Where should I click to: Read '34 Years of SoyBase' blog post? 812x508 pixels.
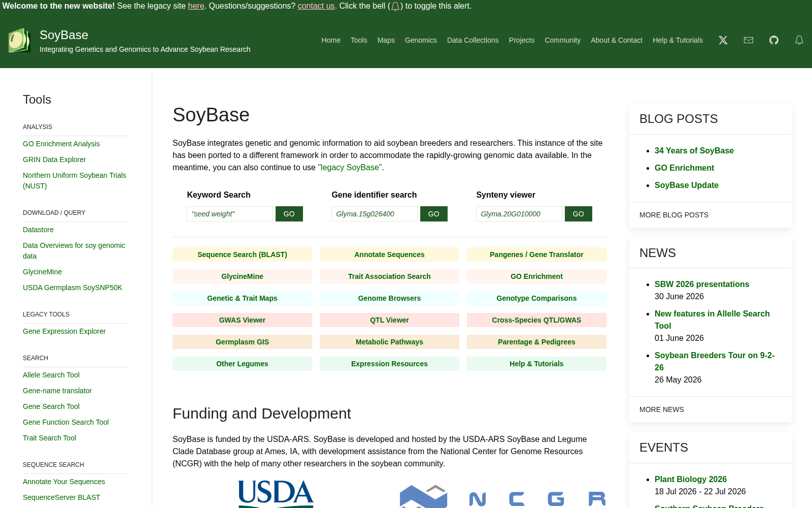(x=694, y=150)
